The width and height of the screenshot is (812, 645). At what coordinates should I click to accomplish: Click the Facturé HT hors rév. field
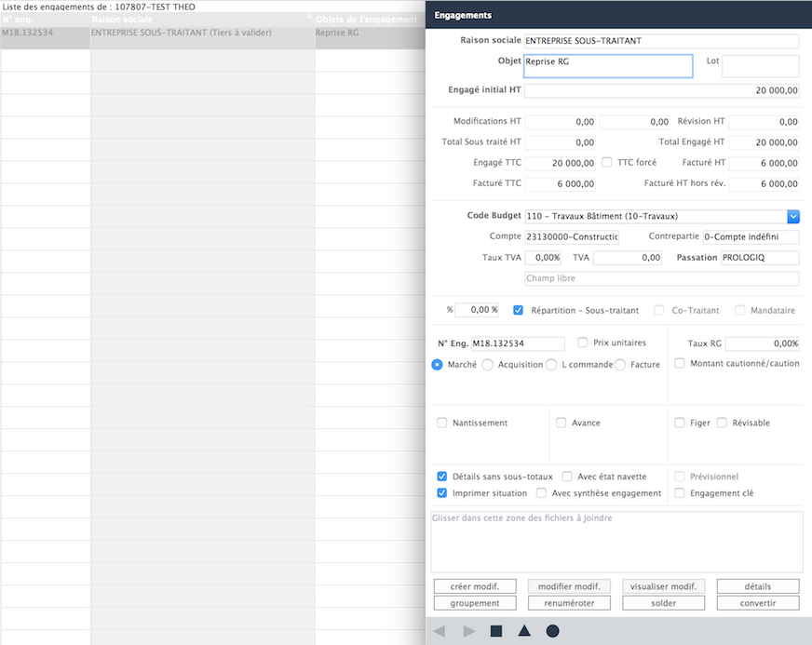tap(764, 183)
